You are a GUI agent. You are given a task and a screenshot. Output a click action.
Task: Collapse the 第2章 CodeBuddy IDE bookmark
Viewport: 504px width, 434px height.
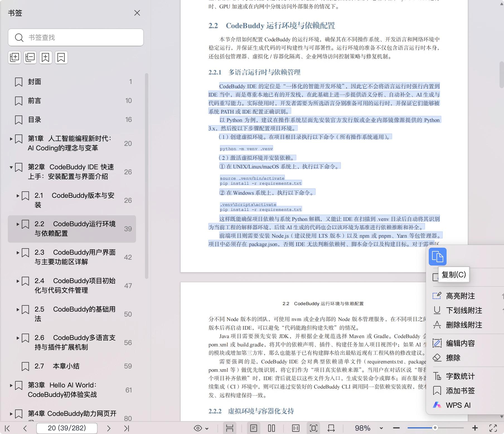pyautogui.click(x=11, y=167)
